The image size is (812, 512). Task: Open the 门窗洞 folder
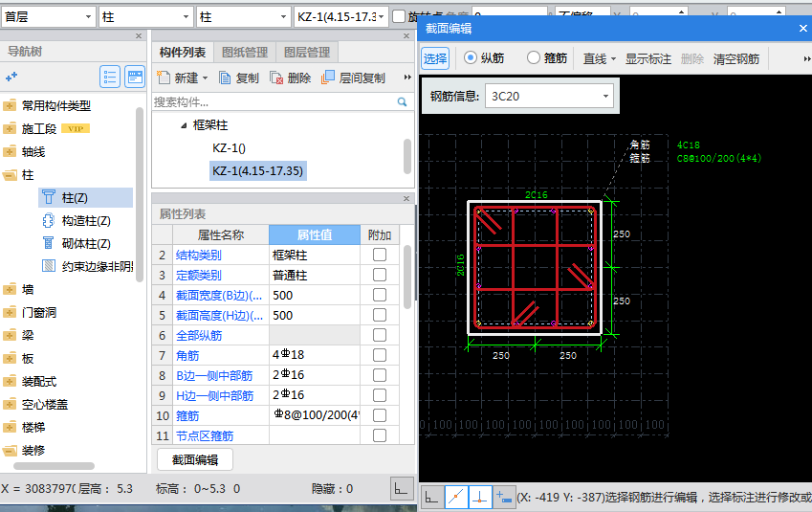point(10,312)
